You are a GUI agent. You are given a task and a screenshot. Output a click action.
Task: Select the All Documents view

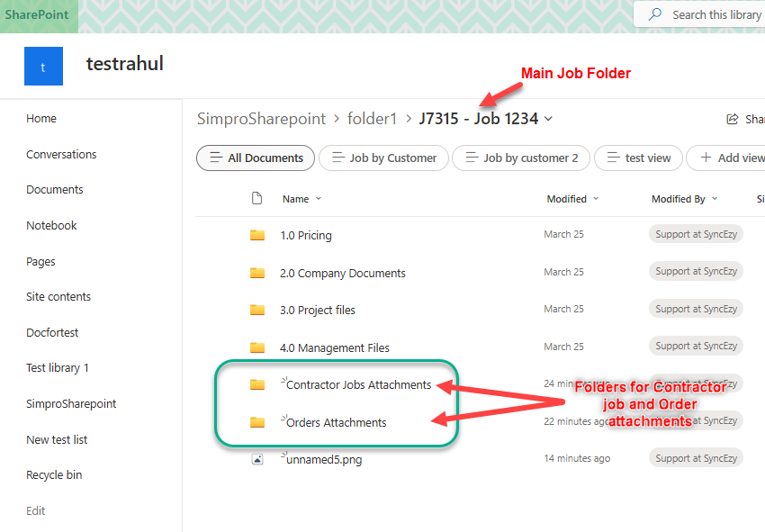256,158
